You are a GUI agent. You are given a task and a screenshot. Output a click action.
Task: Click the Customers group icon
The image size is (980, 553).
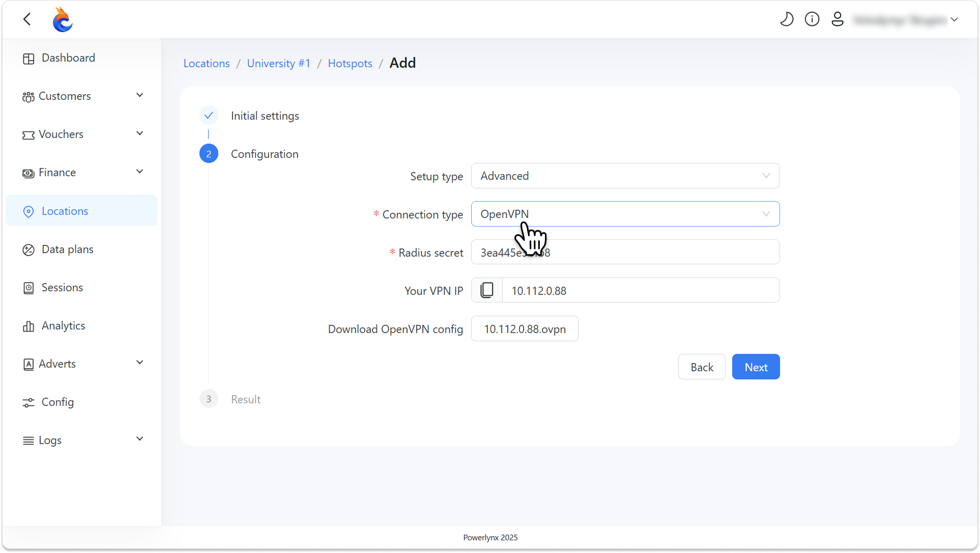28,97
